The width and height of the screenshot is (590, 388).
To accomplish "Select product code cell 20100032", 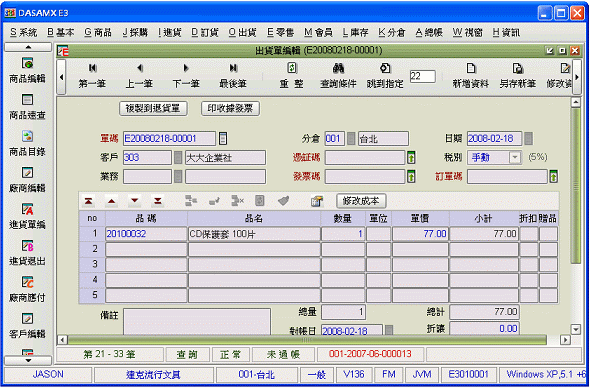I will [x=146, y=234].
